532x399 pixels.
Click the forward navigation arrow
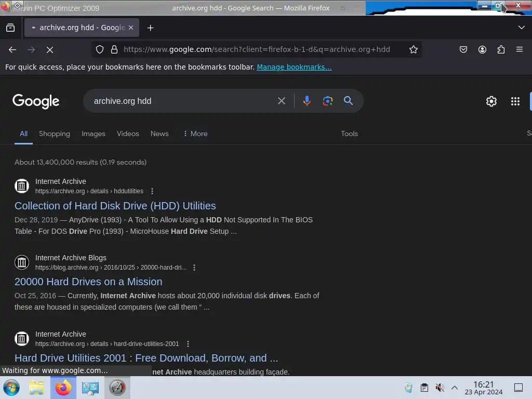click(31, 50)
